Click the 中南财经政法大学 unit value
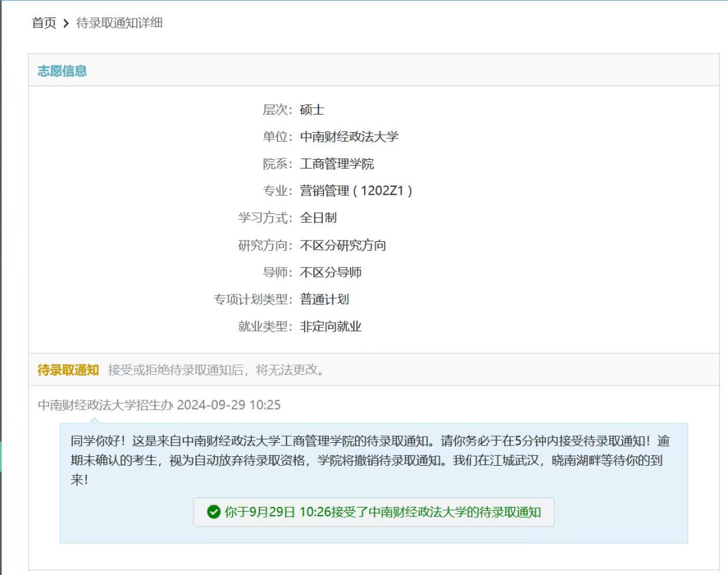The image size is (728, 575). click(x=349, y=137)
